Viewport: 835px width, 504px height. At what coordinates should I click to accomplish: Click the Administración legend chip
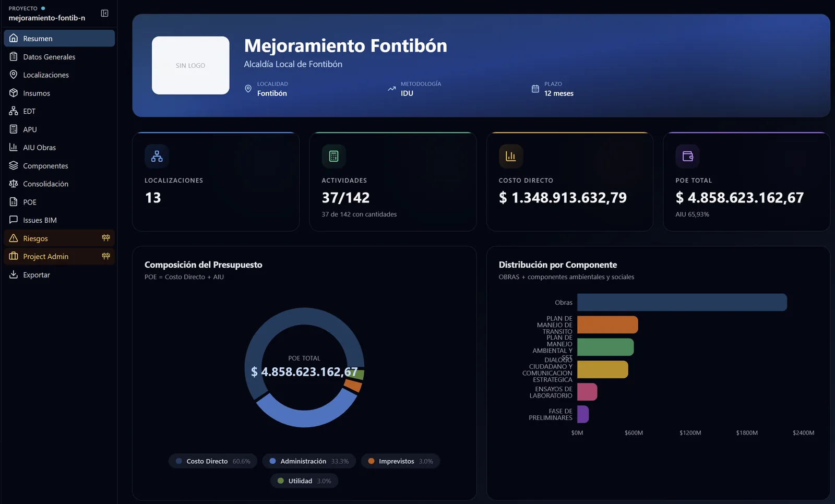click(309, 461)
